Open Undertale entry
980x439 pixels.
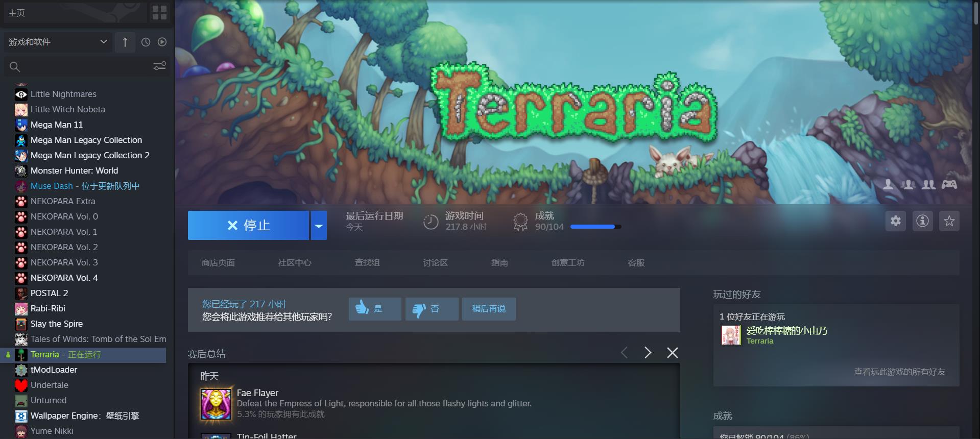click(50, 385)
